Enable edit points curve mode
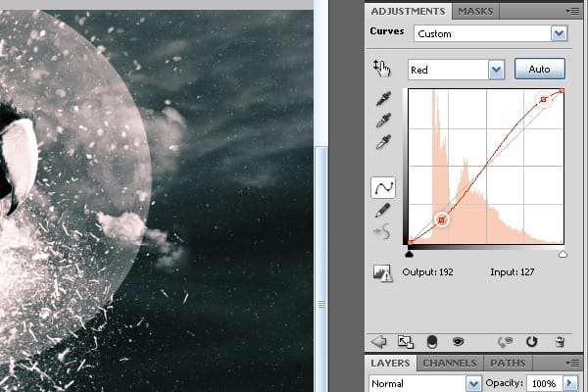 pos(384,186)
